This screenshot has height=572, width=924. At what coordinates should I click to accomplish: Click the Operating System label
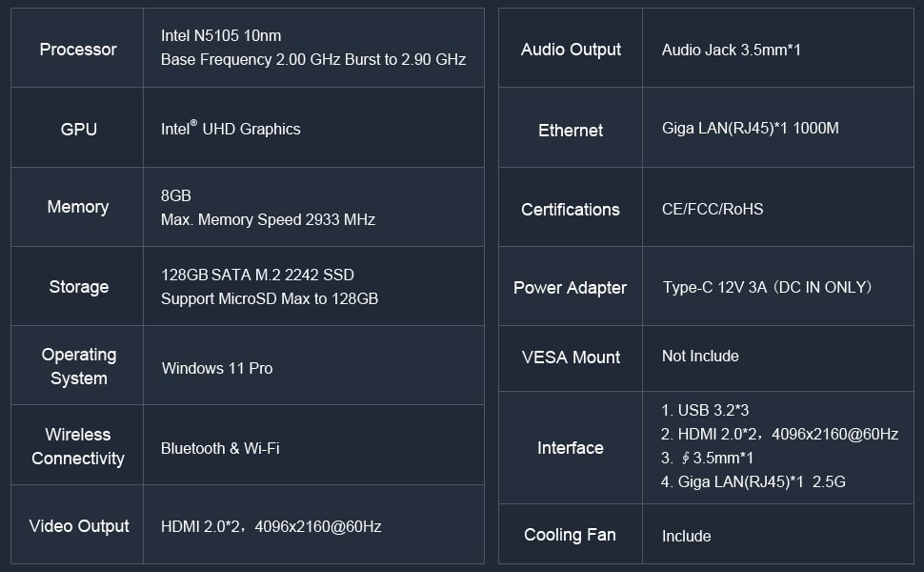[x=78, y=366]
